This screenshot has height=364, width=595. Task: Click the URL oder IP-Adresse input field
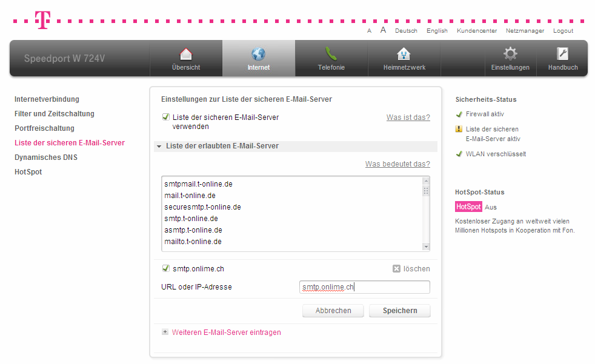coord(364,287)
